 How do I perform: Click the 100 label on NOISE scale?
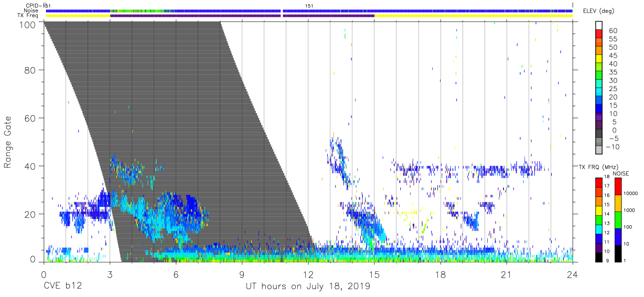point(628,227)
